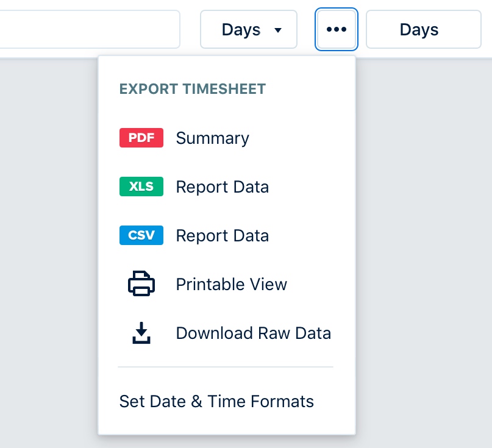The image size is (492, 448).
Task: Choose Report Data in CSV format
Action: pyautogui.click(x=223, y=235)
